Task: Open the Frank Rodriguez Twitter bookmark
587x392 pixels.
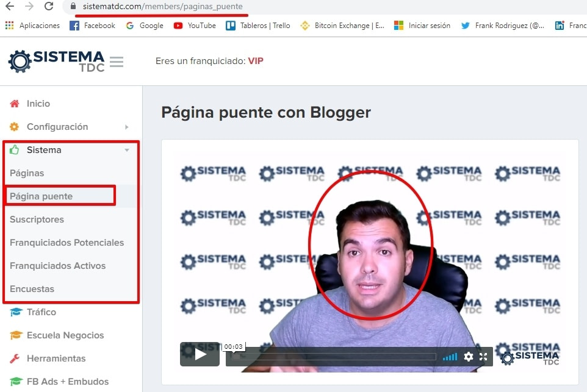Action: pos(502,26)
